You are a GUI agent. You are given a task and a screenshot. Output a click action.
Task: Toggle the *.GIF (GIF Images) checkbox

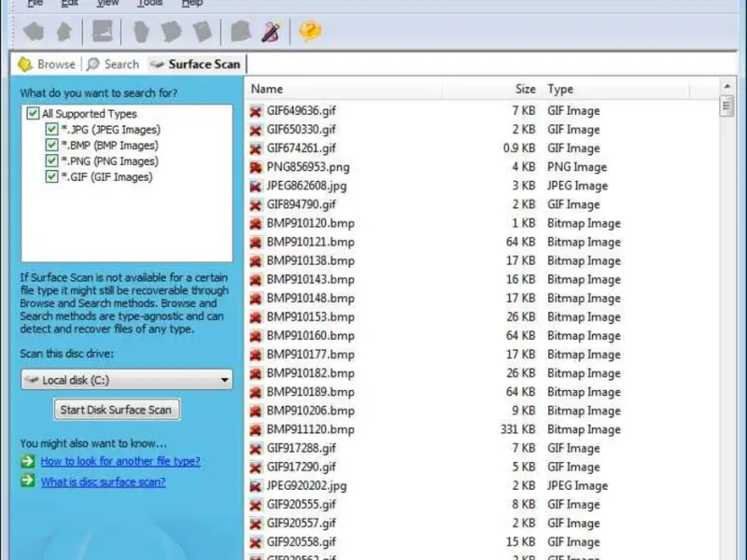(x=51, y=176)
